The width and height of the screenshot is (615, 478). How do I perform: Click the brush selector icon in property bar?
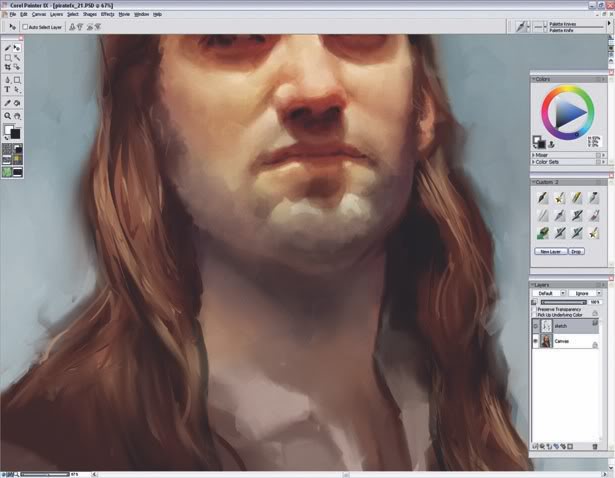point(521,27)
